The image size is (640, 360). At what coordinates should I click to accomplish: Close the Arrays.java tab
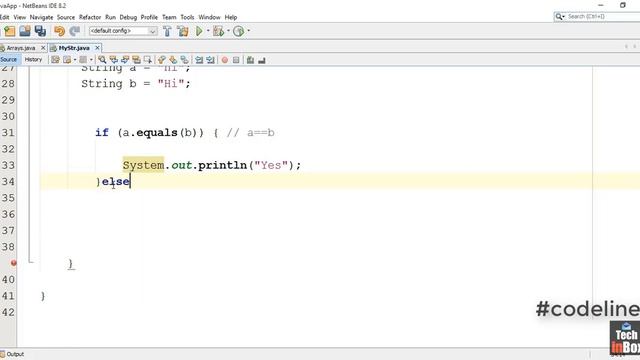pyautogui.click(x=43, y=48)
